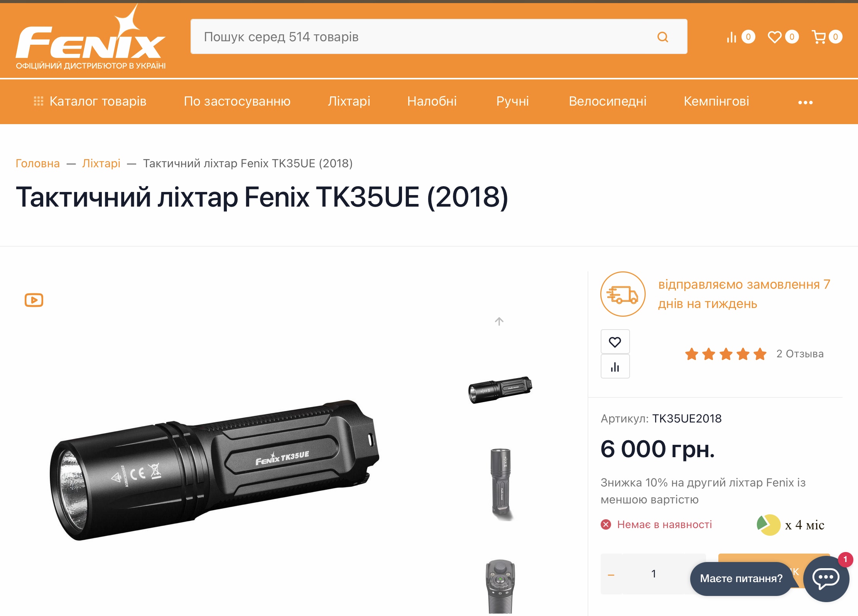This screenshot has width=858, height=616.
Task: Open Каталог товарів menu
Action: tap(90, 101)
